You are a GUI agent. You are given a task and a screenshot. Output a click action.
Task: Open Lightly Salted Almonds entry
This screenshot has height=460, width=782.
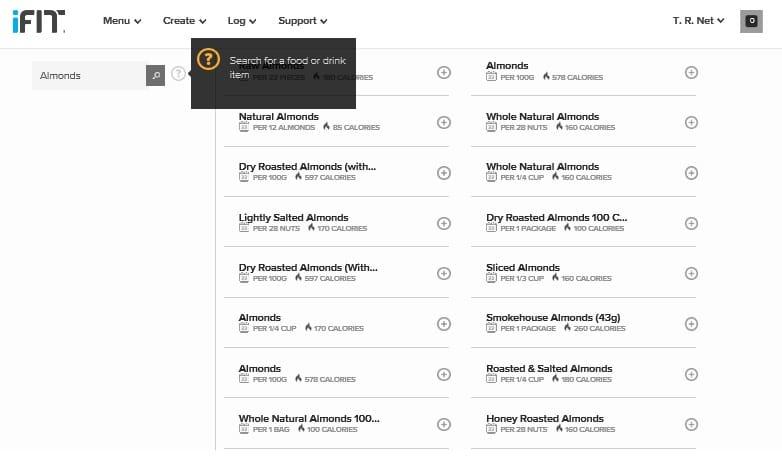293,218
